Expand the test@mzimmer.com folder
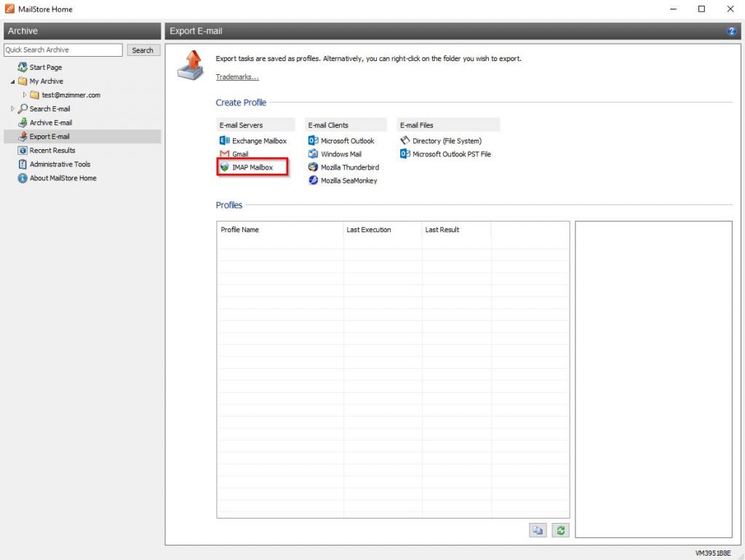Viewport: 745px width, 560px height. coord(25,95)
